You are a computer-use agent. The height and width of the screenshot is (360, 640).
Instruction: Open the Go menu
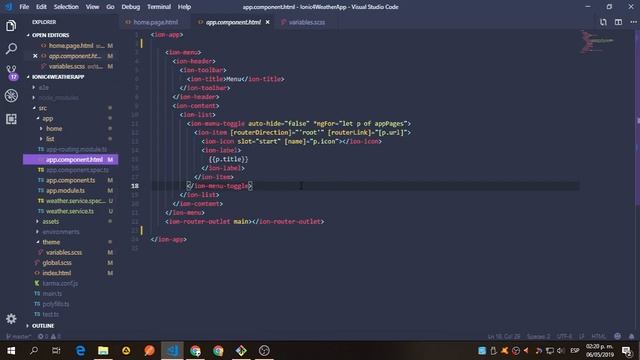coord(110,7)
